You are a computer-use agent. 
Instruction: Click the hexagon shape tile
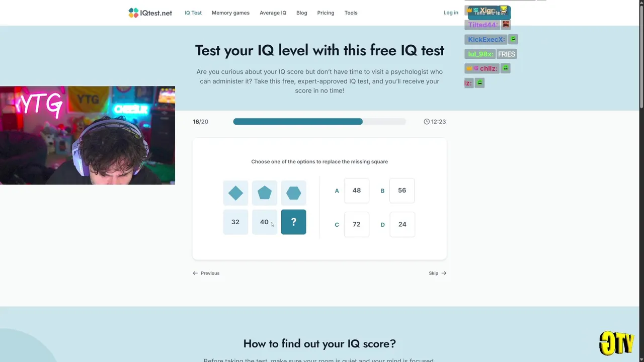(x=293, y=193)
